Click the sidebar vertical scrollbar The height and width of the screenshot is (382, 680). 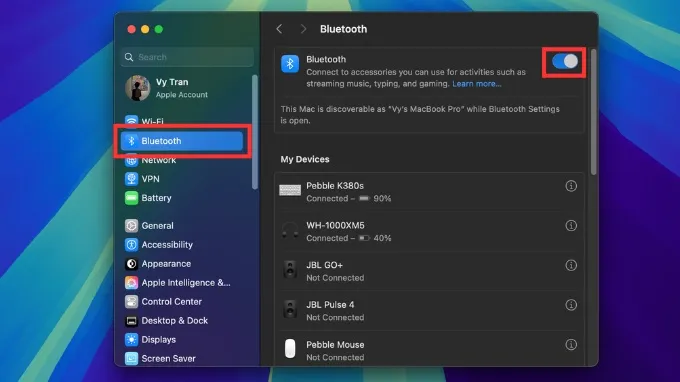(255, 132)
